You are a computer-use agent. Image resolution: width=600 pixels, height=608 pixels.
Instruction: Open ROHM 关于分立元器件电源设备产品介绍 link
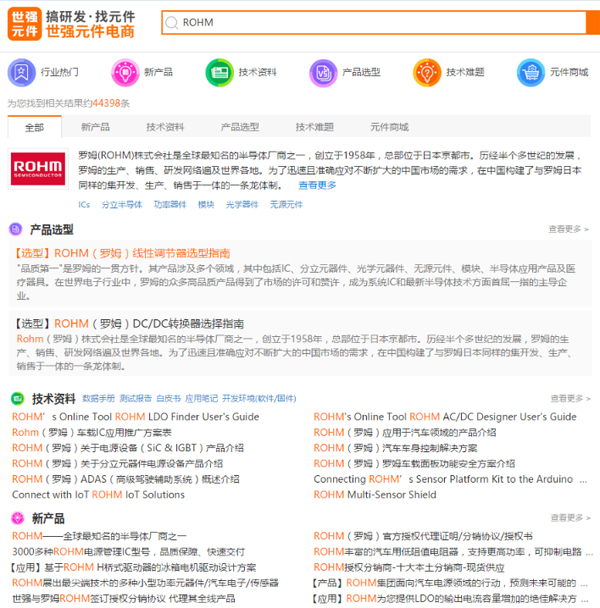(117, 463)
